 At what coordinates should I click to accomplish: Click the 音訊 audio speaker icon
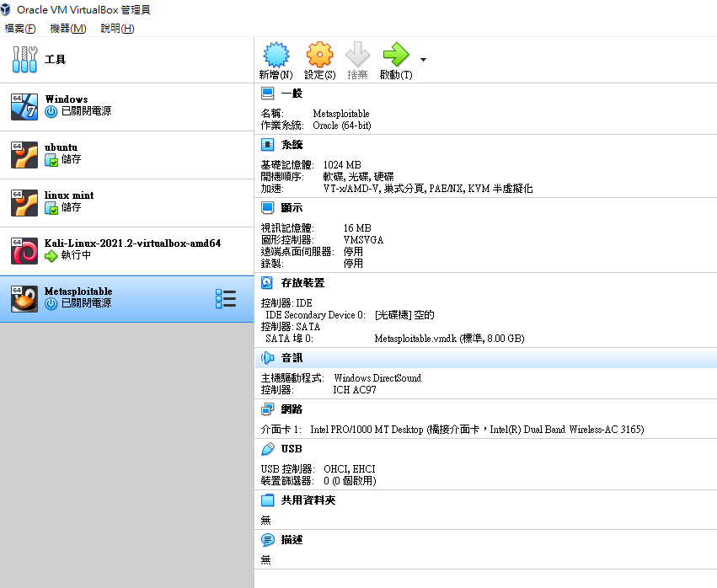(267, 357)
